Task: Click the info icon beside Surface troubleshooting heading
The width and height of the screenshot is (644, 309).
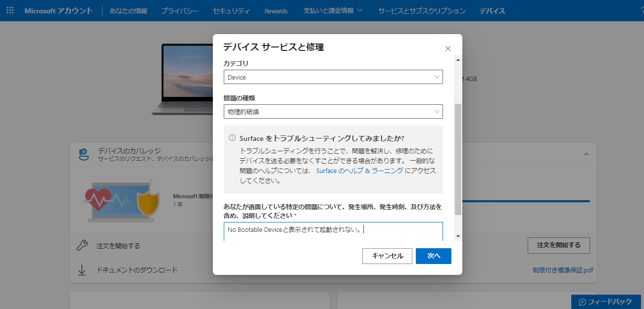Action: [x=232, y=138]
